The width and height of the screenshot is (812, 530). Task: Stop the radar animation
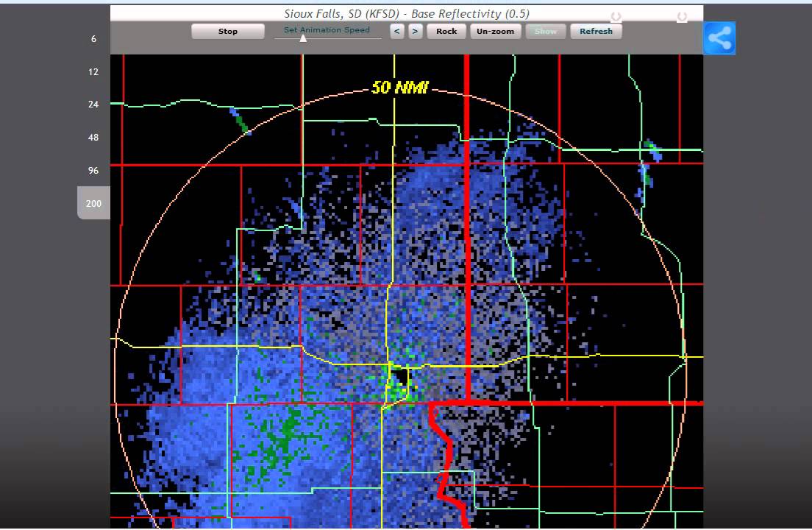tap(228, 31)
